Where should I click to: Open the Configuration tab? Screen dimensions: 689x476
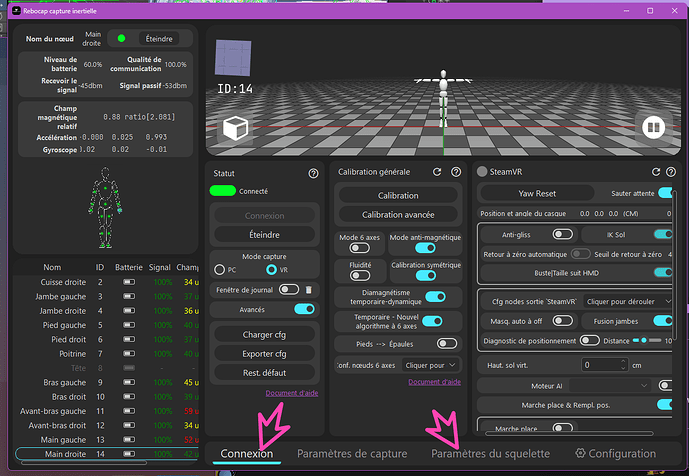click(x=615, y=454)
